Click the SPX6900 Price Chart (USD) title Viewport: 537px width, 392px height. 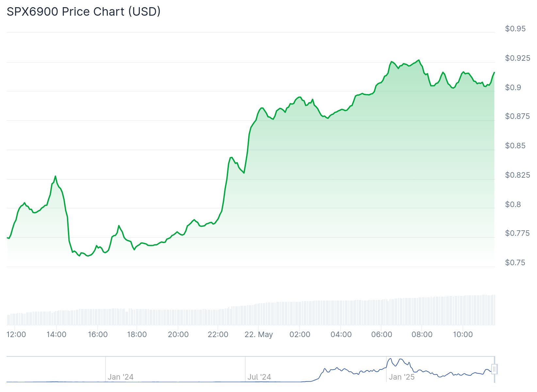click(x=84, y=12)
